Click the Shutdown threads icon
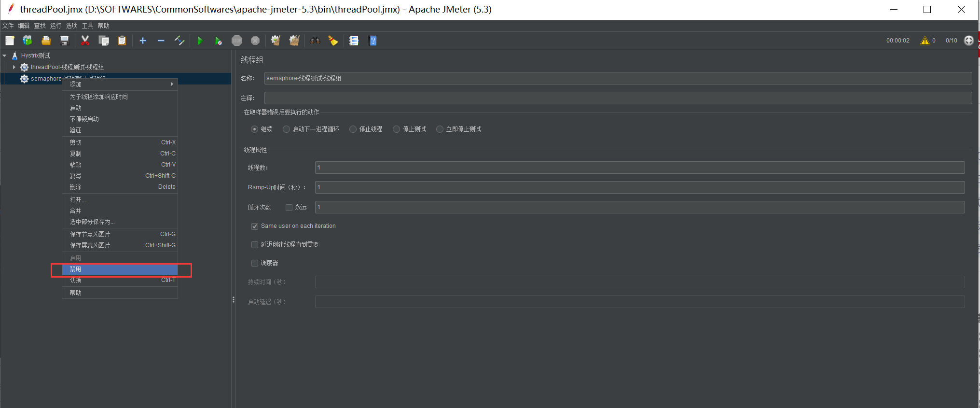 click(255, 41)
